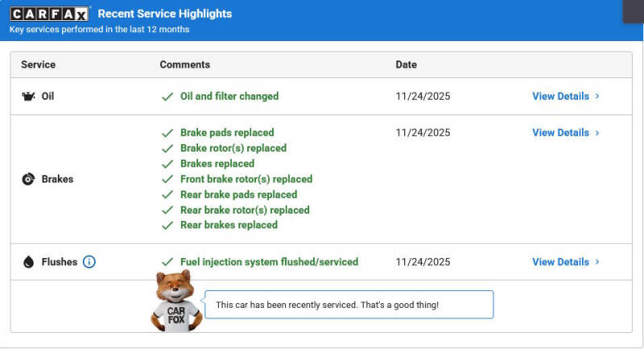This screenshot has width=644, height=349.
Task: Open View Details for Flushes service
Action: coord(560,262)
